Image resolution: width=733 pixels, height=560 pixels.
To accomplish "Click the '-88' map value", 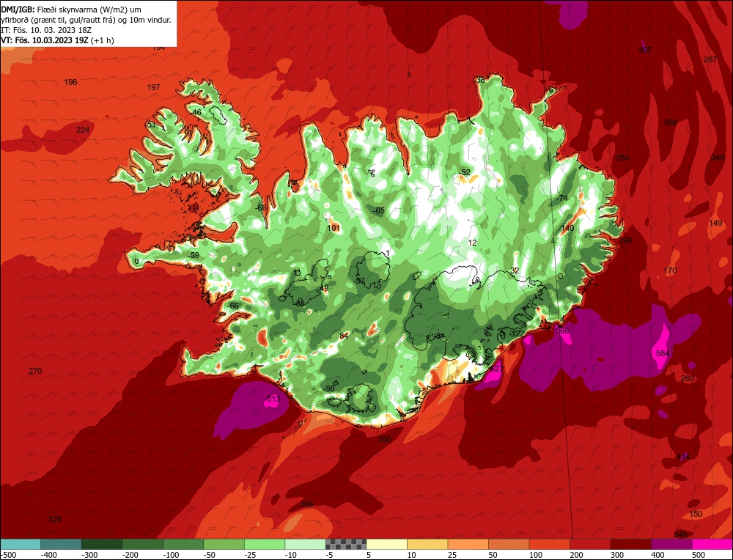I will coord(299,303).
